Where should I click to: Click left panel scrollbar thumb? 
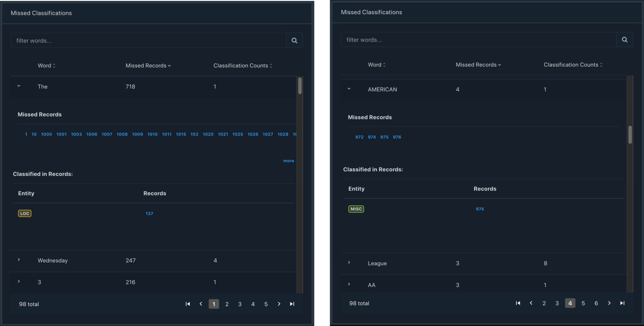tap(300, 86)
